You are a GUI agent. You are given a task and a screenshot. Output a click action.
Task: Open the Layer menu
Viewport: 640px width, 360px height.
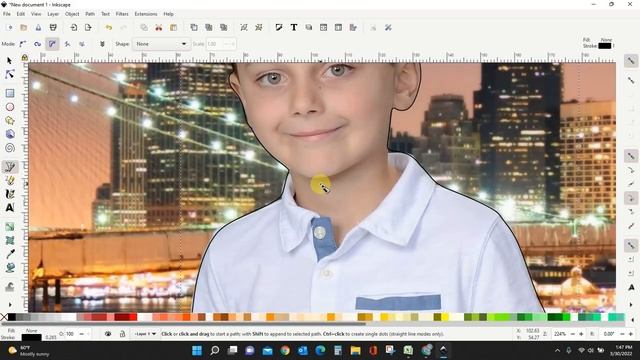pos(53,14)
